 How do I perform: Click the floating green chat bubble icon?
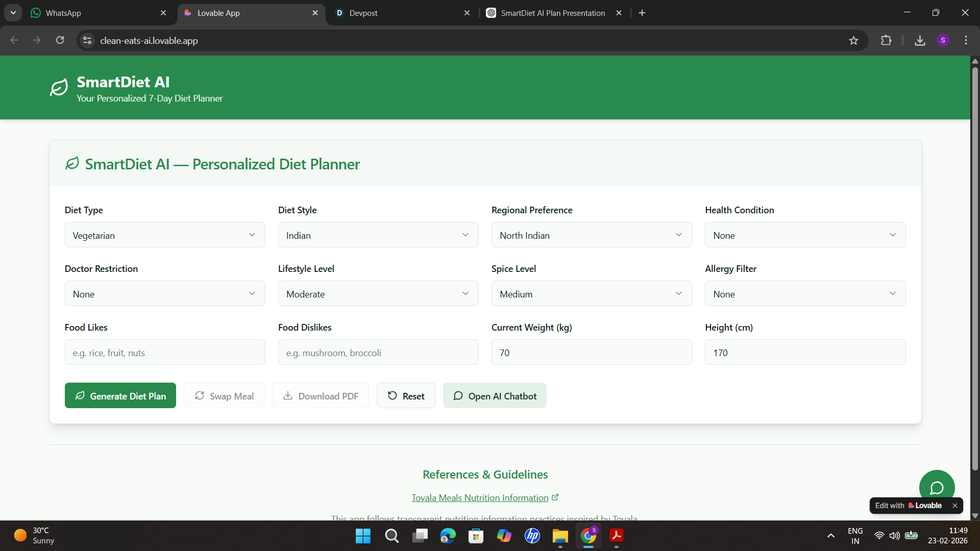[x=937, y=487]
